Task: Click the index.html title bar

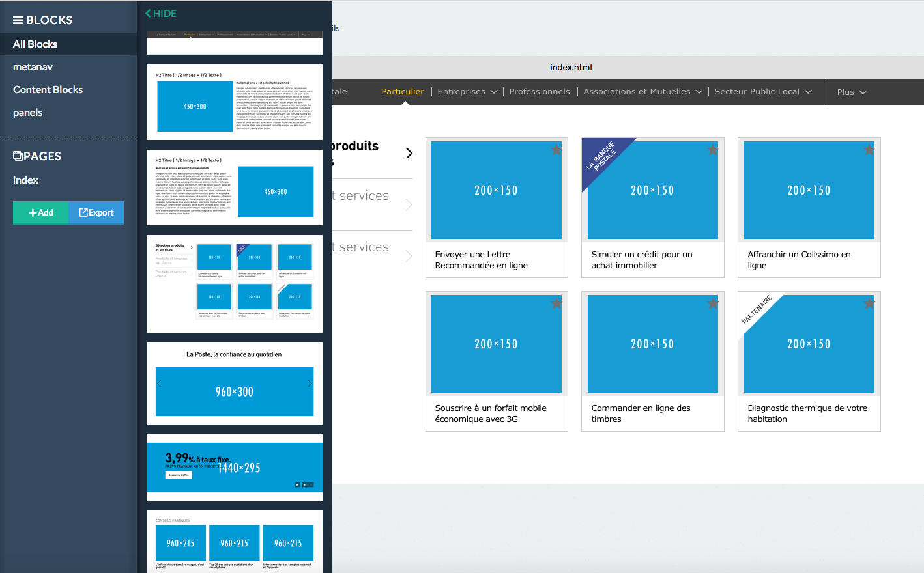Action: coord(571,67)
